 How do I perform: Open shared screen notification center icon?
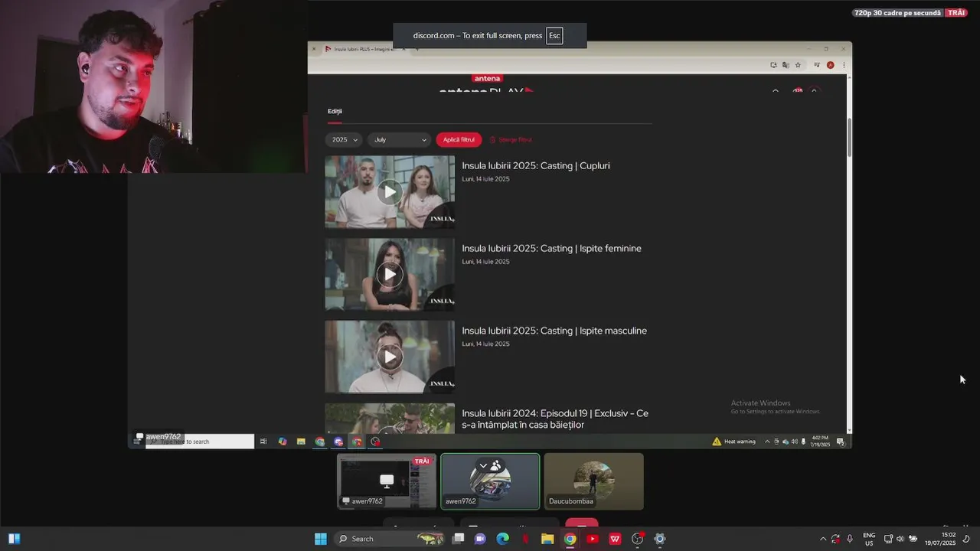841,442
